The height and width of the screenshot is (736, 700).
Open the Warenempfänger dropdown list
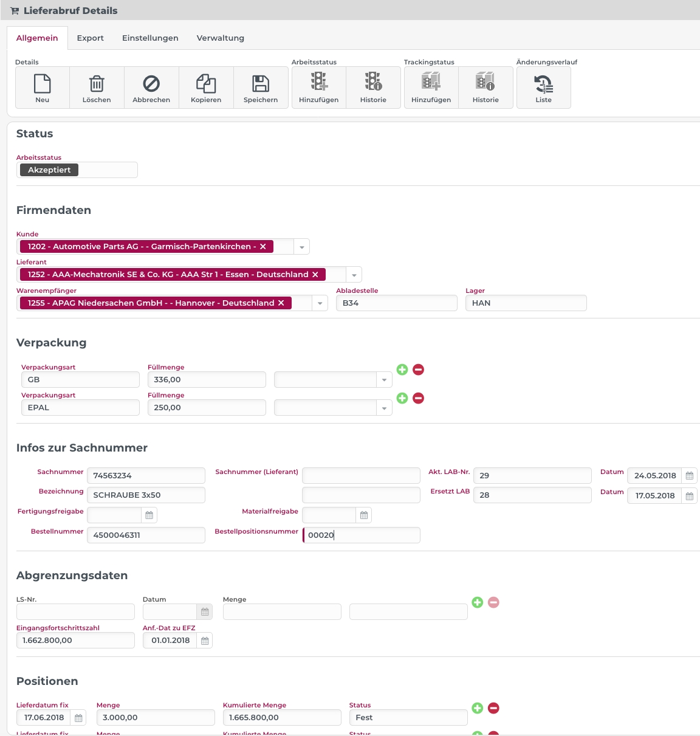click(320, 303)
